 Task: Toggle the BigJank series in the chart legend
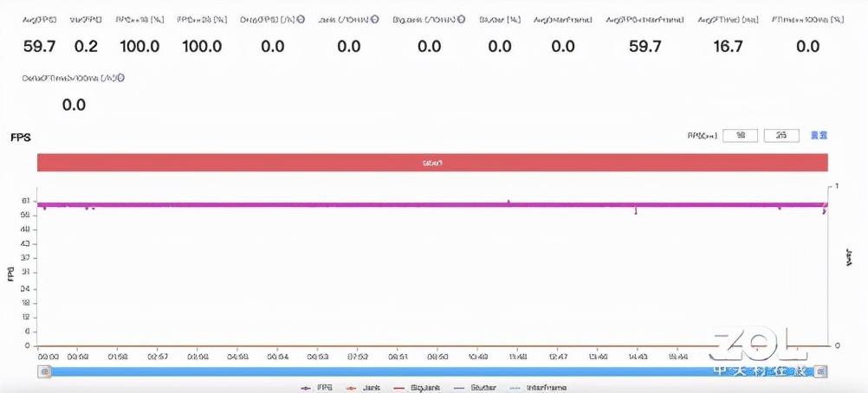tap(418, 388)
